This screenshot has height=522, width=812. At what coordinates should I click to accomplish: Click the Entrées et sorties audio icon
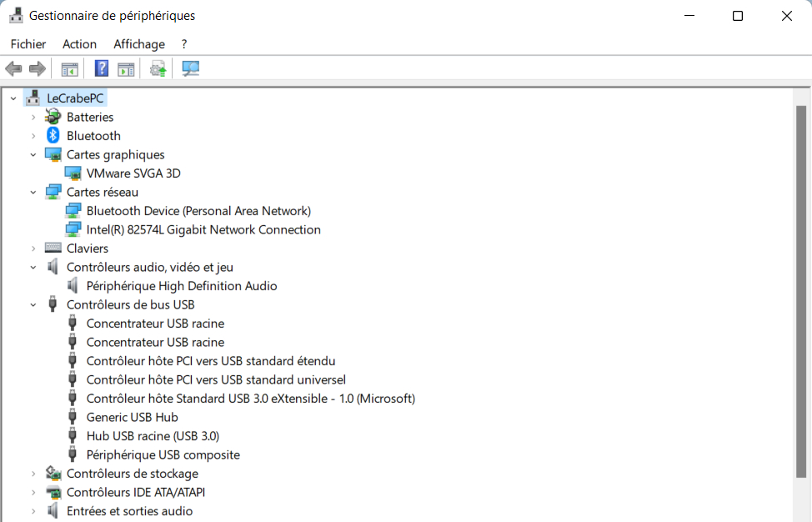53,511
